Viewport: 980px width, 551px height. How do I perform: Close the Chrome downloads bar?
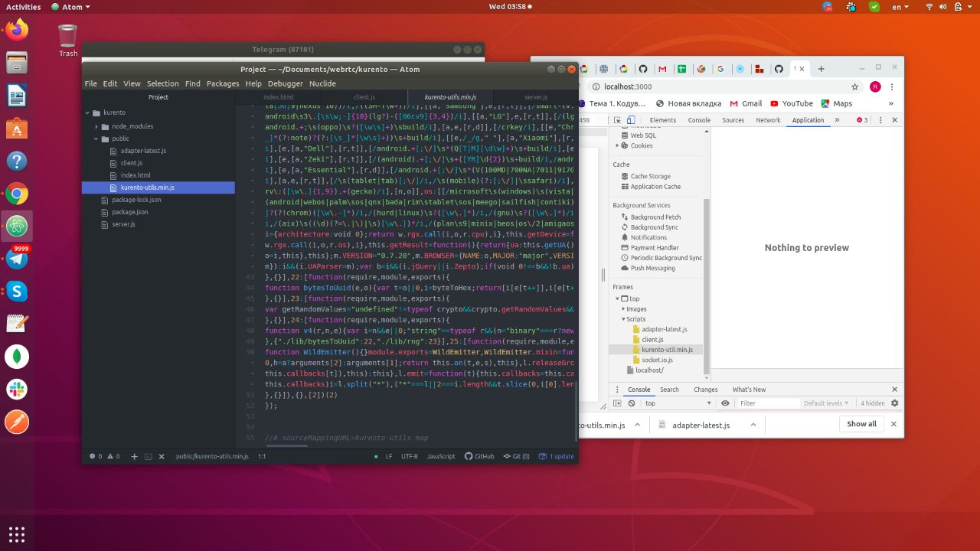click(893, 424)
